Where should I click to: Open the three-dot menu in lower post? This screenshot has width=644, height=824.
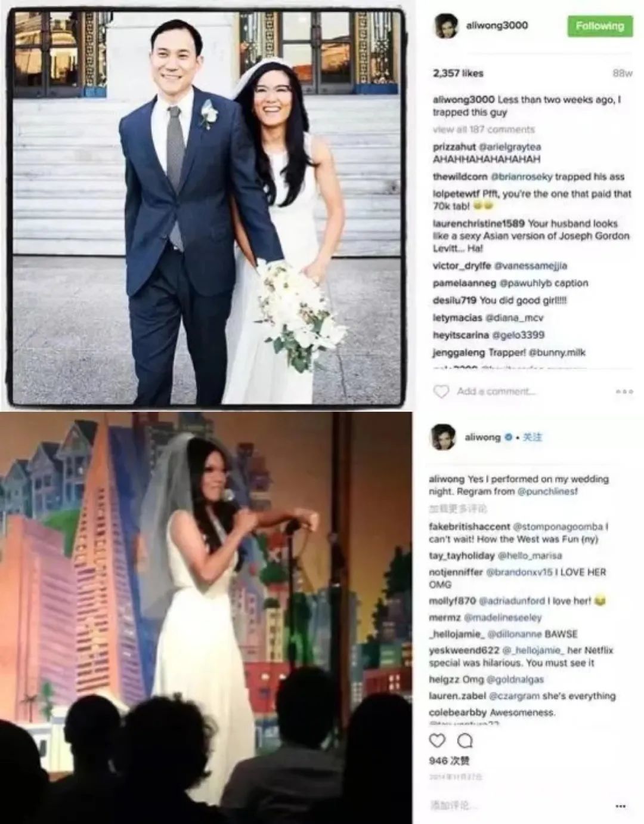pyautogui.click(x=620, y=806)
